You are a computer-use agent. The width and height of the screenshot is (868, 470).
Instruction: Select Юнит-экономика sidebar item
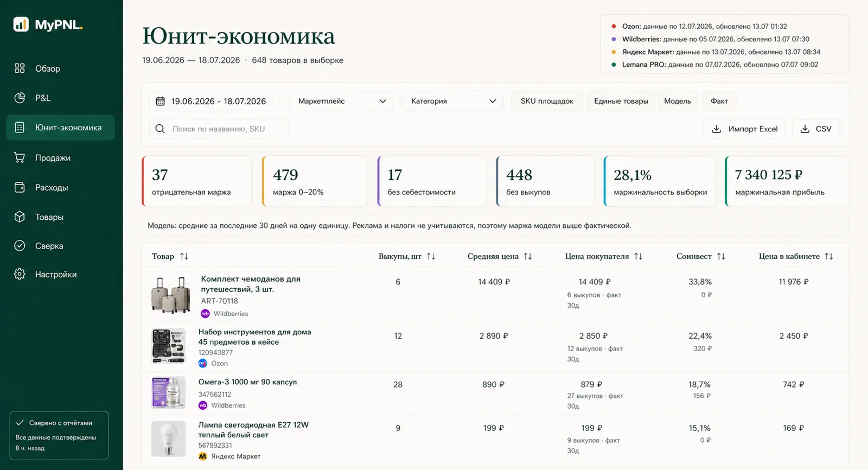tap(60, 128)
